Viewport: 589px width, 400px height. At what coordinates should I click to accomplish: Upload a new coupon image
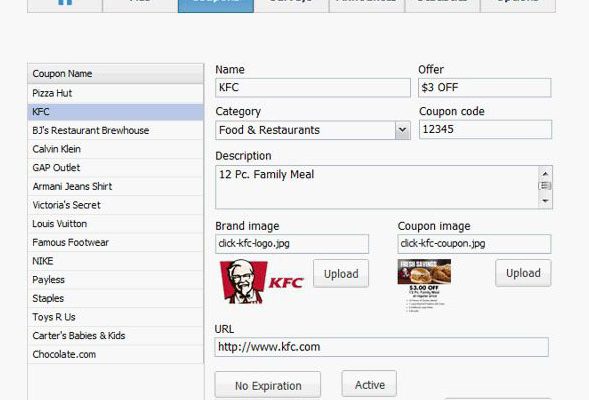tap(523, 273)
